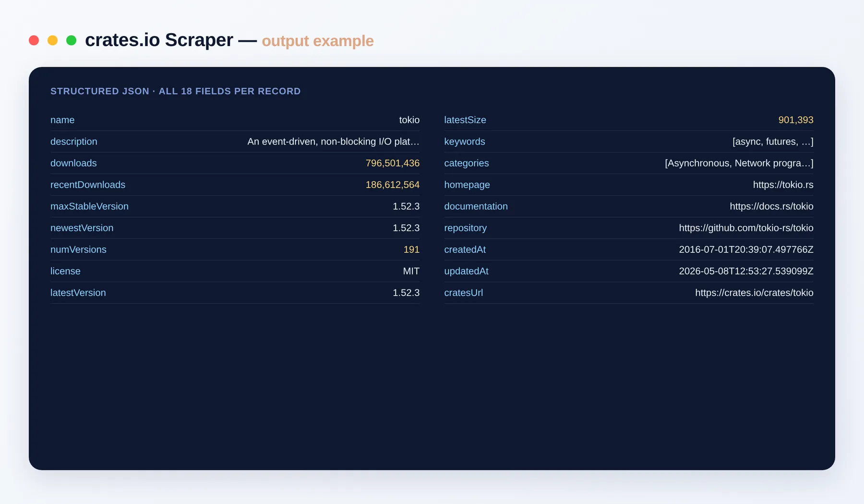Select the '1.52.3' value of newestVersion
The image size is (864, 504).
pyautogui.click(x=406, y=228)
